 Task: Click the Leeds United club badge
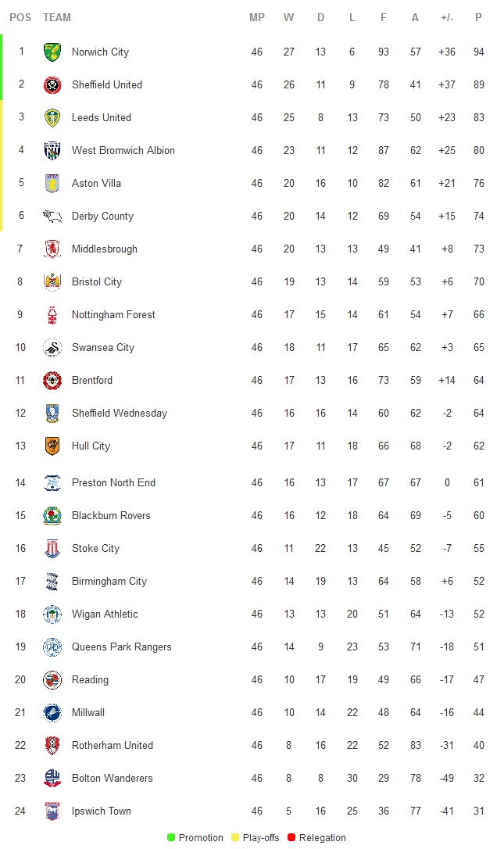point(52,118)
